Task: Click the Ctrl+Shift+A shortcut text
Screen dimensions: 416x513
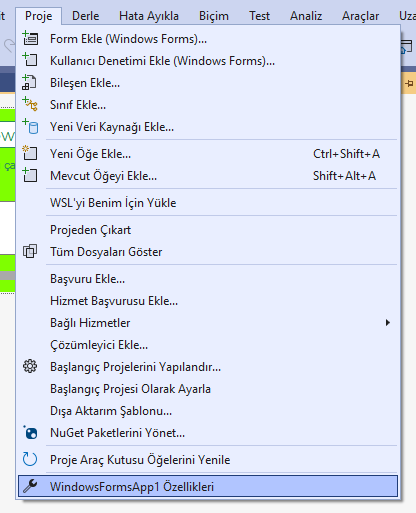Action: 346,154
